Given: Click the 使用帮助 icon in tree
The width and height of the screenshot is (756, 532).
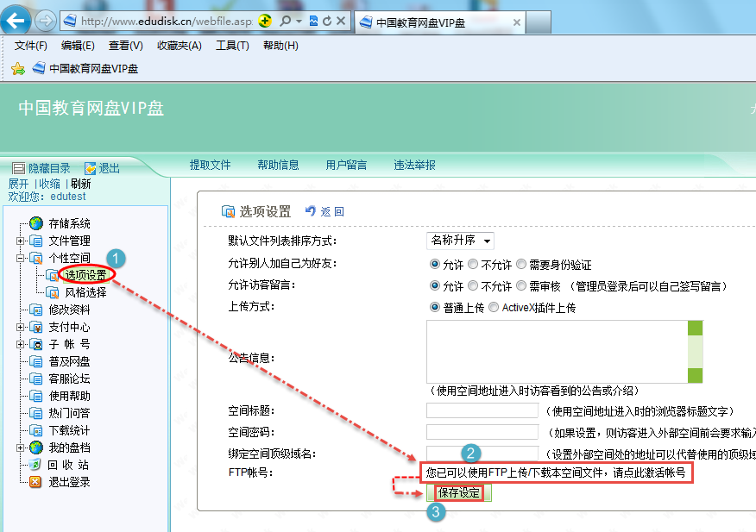Looking at the screenshot, I should [36, 396].
